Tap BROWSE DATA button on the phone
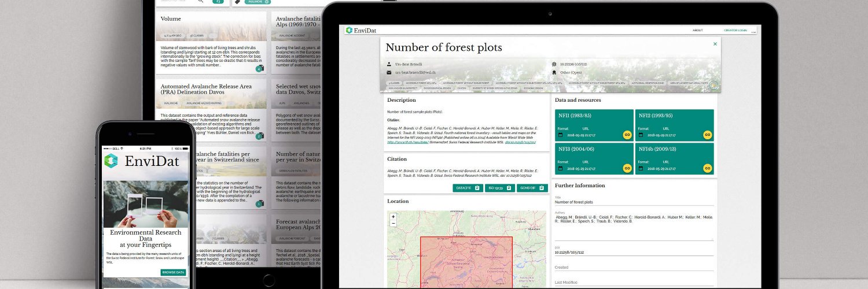Screen dimensions: 868x289 click(174, 272)
